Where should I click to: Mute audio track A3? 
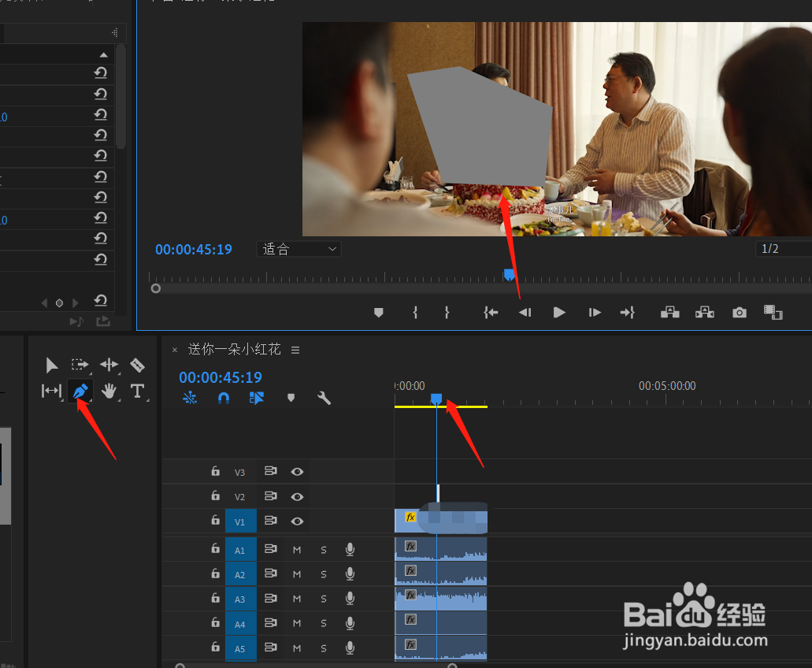(x=297, y=599)
